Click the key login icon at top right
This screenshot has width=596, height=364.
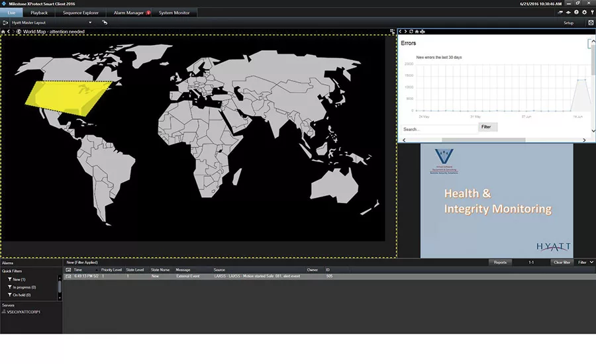(x=592, y=13)
